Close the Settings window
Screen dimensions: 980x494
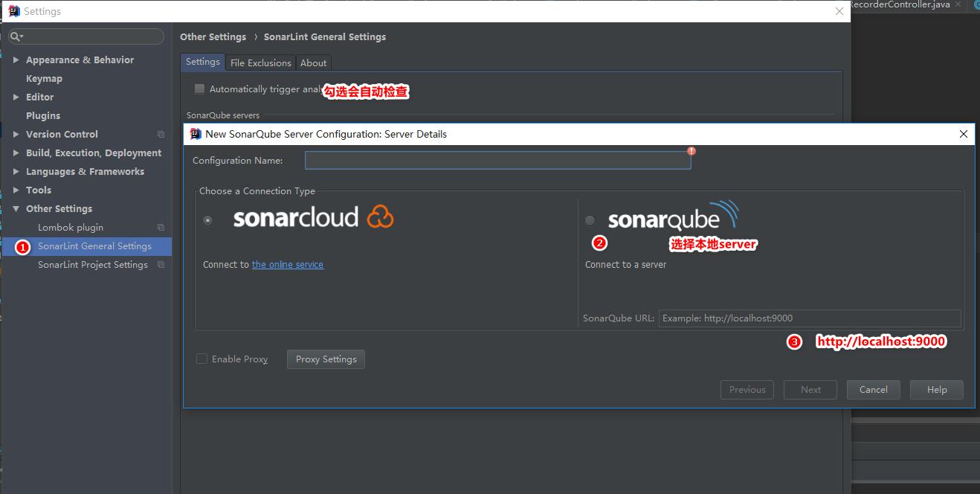[839, 11]
